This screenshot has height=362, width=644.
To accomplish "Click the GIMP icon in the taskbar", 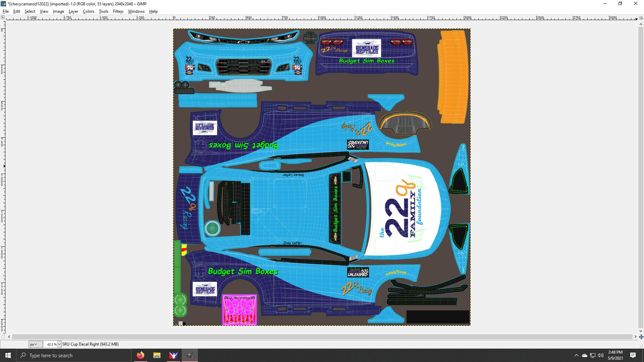I will [x=190, y=355].
